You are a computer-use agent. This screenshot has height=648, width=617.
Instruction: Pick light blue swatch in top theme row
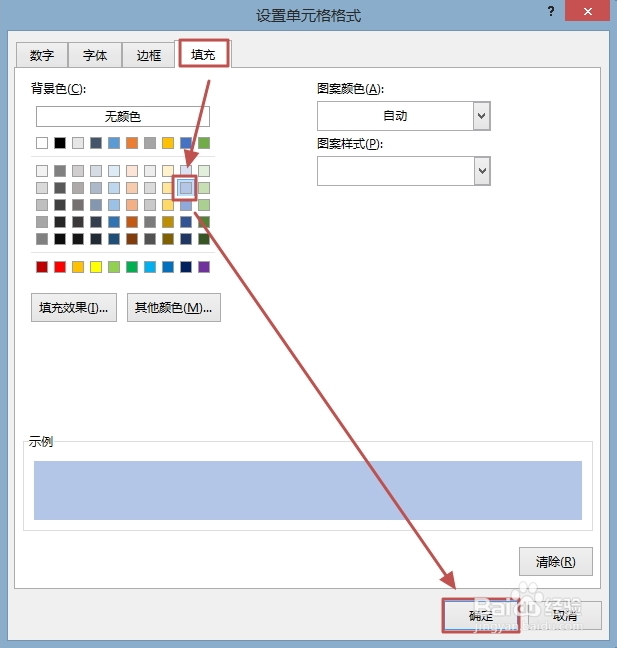[x=114, y=143]
